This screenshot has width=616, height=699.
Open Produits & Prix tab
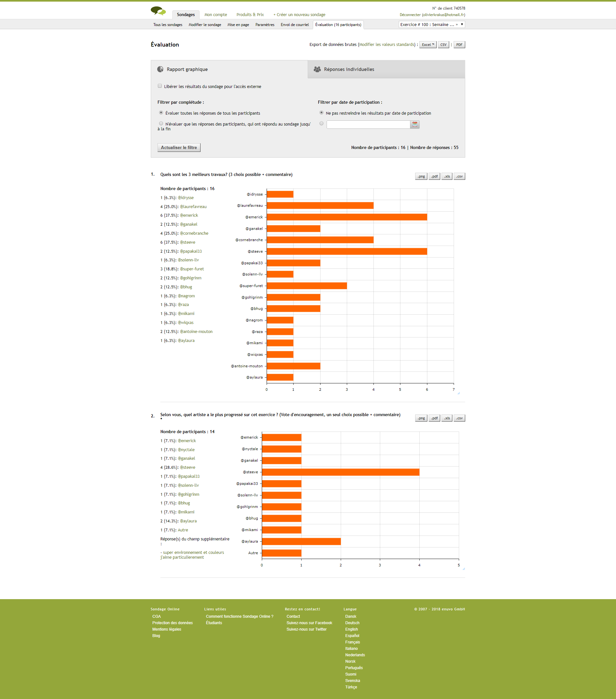click(x=250, y=15)
